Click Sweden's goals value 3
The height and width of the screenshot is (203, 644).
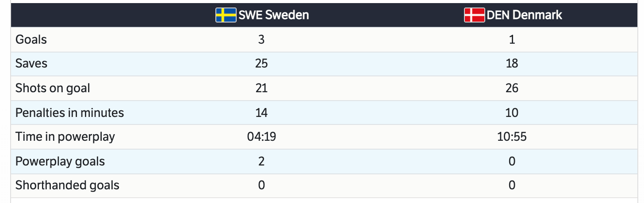tap(261, 40)
